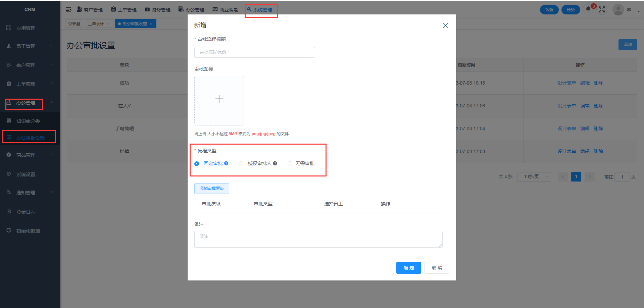Show help tooltip for 授权审批人
Screen dimensions: 644x308
click(275, 163)
